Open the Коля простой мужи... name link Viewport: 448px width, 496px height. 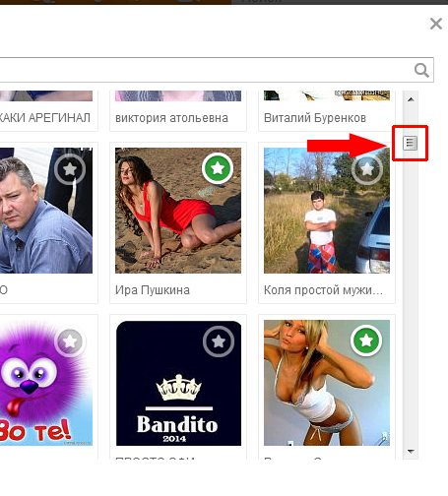click(x=323, y=290)
